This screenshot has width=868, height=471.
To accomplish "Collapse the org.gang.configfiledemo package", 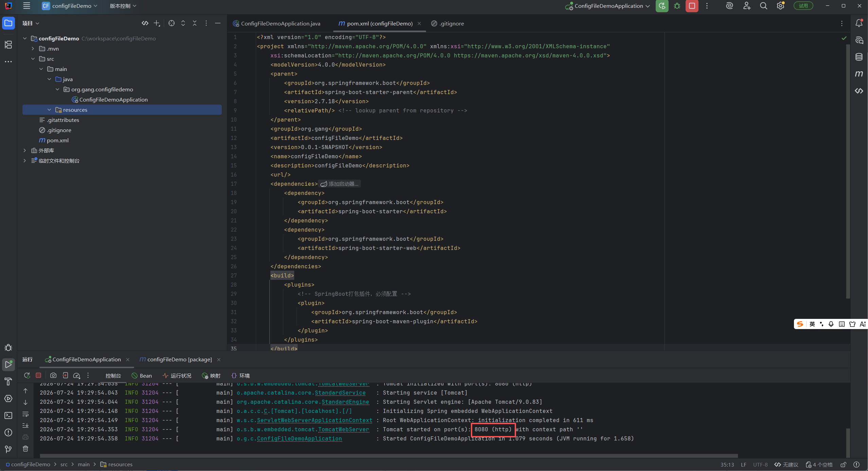I will (57, 89).
